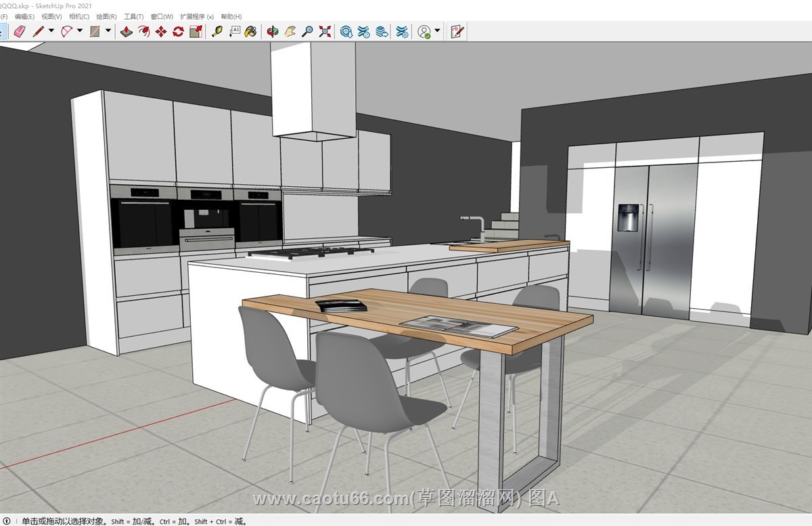The width and height of the screenshot is (812, 526).
Task: Expand the line tool dropdown arrow
Action: click(51, 31)
